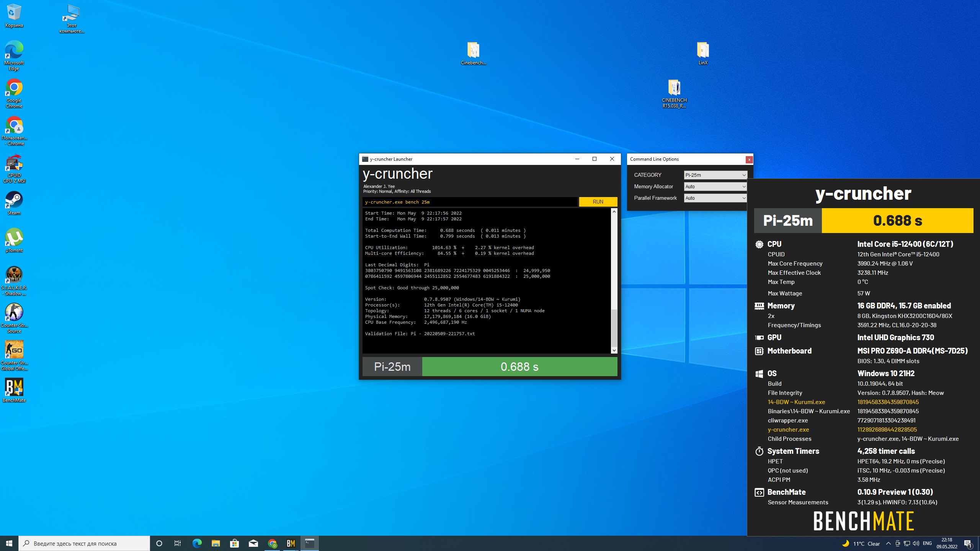Select the Google Chrome desktop shortcut
Viewport: 980px width, 551px height.
(x=14, y=93)
